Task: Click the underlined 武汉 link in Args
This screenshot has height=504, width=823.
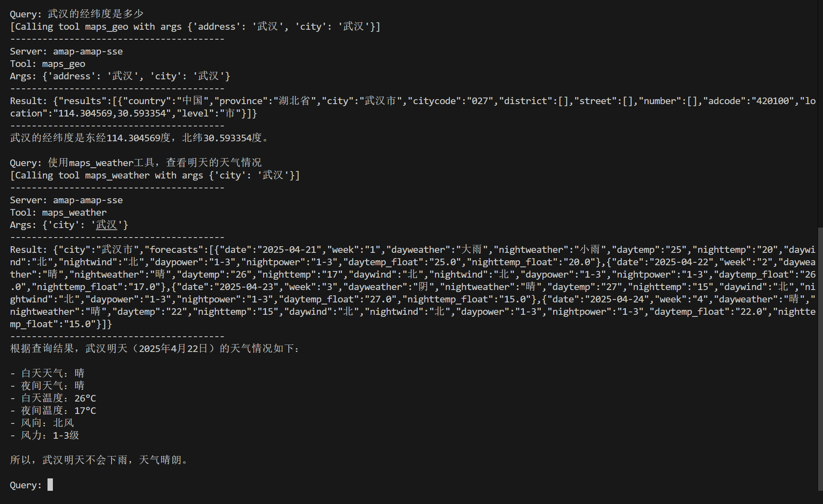Action: click(107, 225)
